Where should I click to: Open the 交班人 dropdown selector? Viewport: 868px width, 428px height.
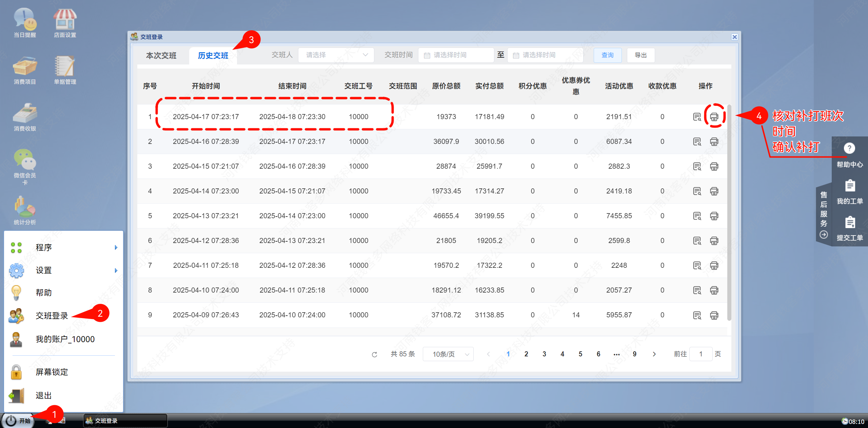[x=336, y=55]
